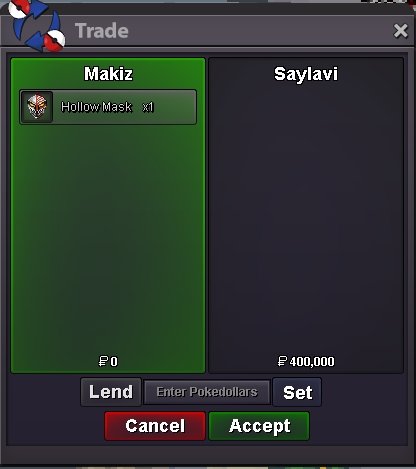Cancel the trade with the red button
416x469 pixels.
point(155,426)
